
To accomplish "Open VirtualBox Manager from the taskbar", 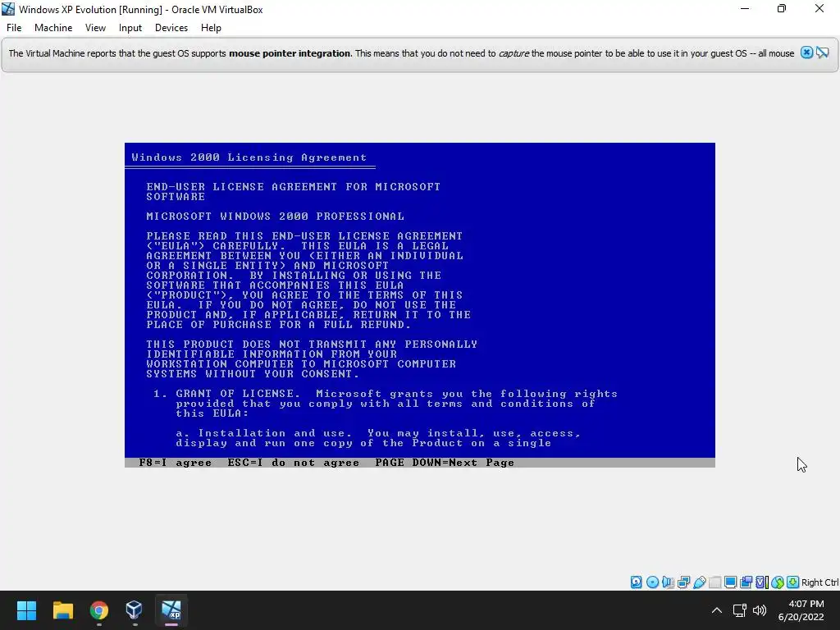I will [x=135, y=610].
